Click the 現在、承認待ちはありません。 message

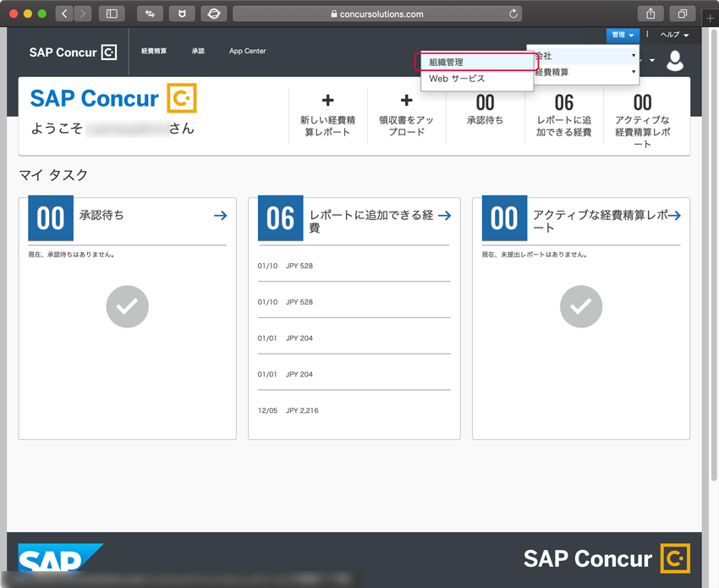click(x=72, y=255)
